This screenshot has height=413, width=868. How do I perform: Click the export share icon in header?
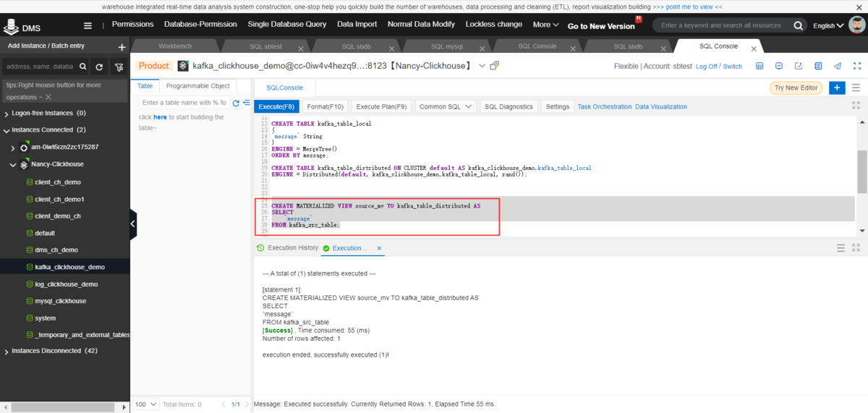pos(799,66)
